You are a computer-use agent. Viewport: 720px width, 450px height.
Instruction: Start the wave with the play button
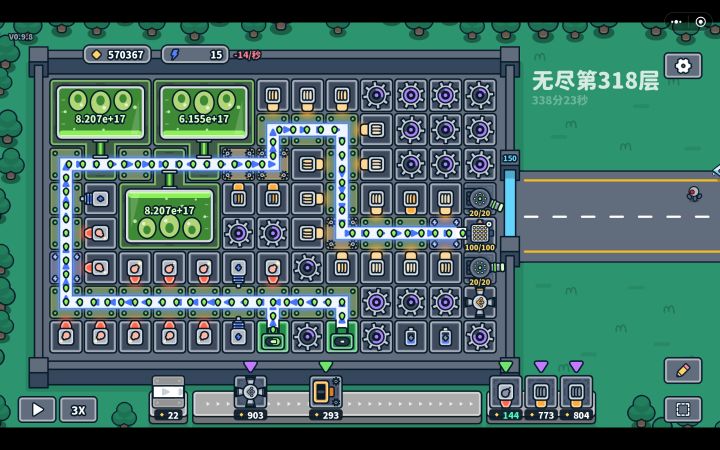[x=37, y=410]
